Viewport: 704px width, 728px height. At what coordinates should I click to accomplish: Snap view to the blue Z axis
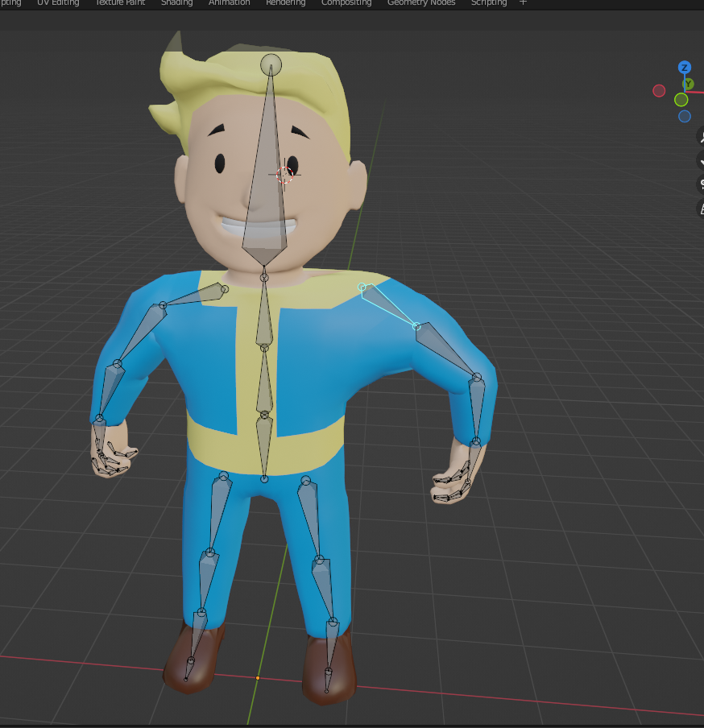click(x=684, y=68)
